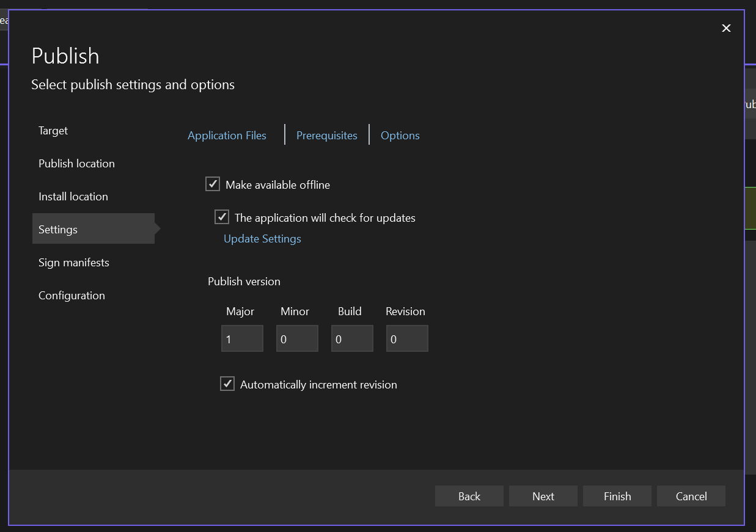Cancel the publish wizard
Image resolution: width=756 pixels, height=532 pixels.
click(691, 496)
